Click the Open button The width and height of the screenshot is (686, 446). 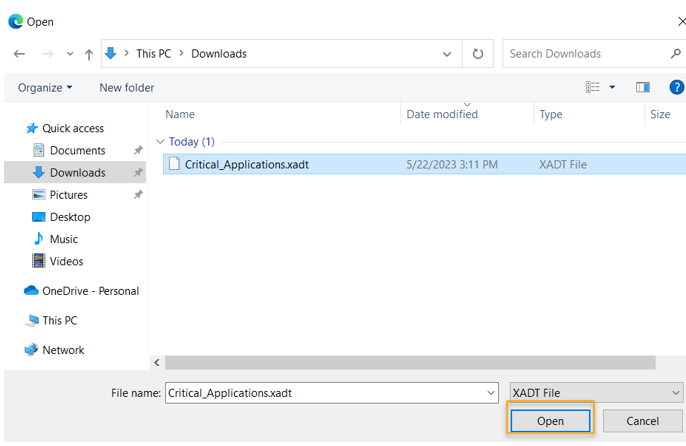[550, 421]
